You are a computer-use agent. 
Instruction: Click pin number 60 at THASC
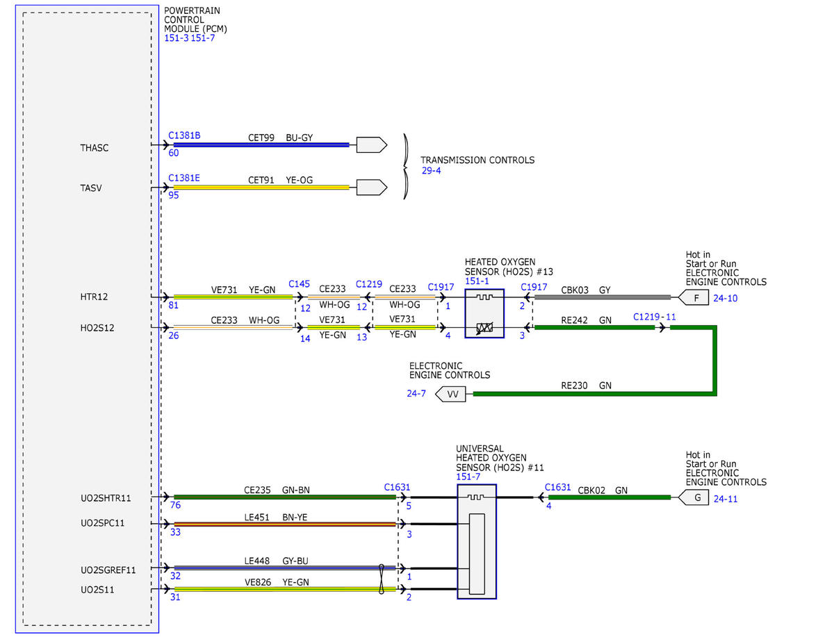click(x=173, y=153)
